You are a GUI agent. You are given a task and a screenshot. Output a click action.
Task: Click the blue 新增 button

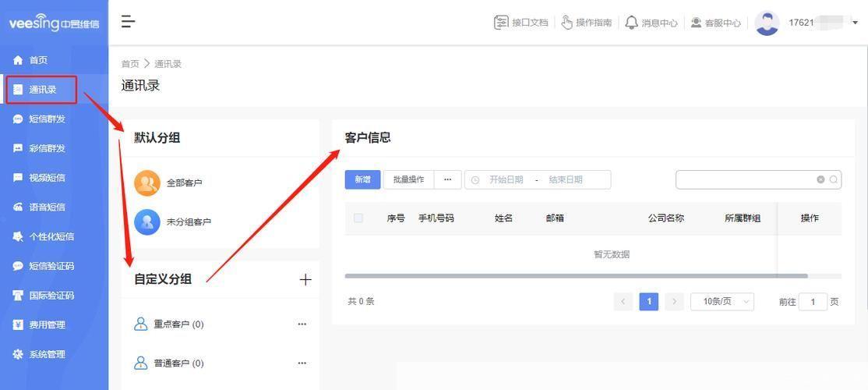click(362, 179)
